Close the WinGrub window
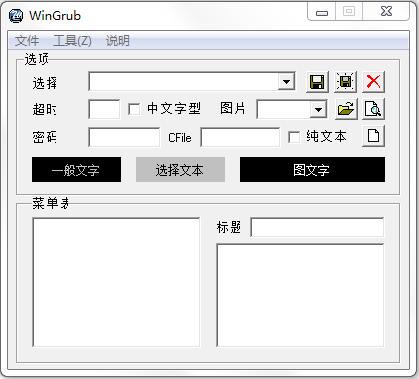Screen dimensions: 419x379 click(x=386, y=12)
